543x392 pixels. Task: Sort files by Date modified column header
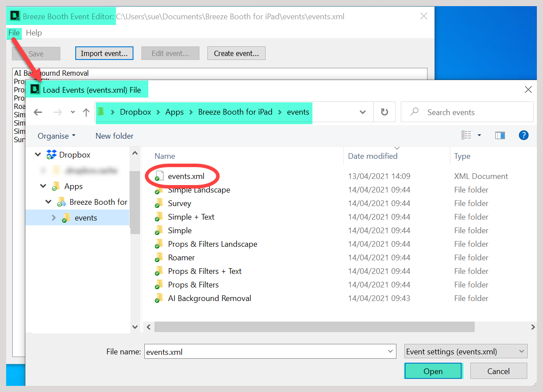coord(373,156)
